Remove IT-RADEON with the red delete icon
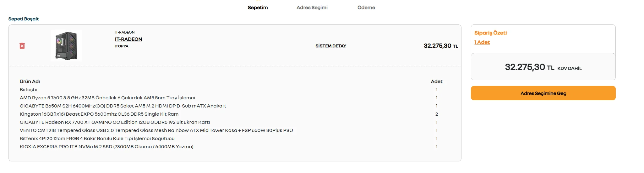The width and height of the screenshot is (644, 173). pyautogui.click(x=22, y=46)
